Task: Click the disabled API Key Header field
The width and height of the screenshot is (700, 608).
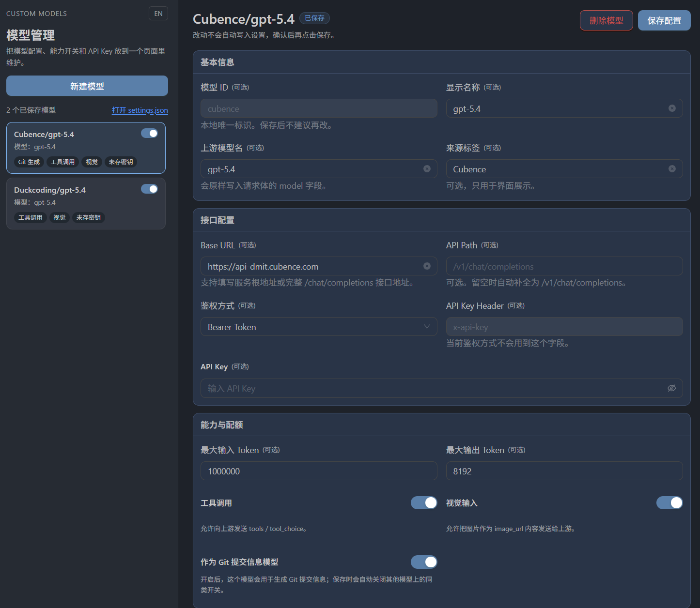Action: (564, 327)
